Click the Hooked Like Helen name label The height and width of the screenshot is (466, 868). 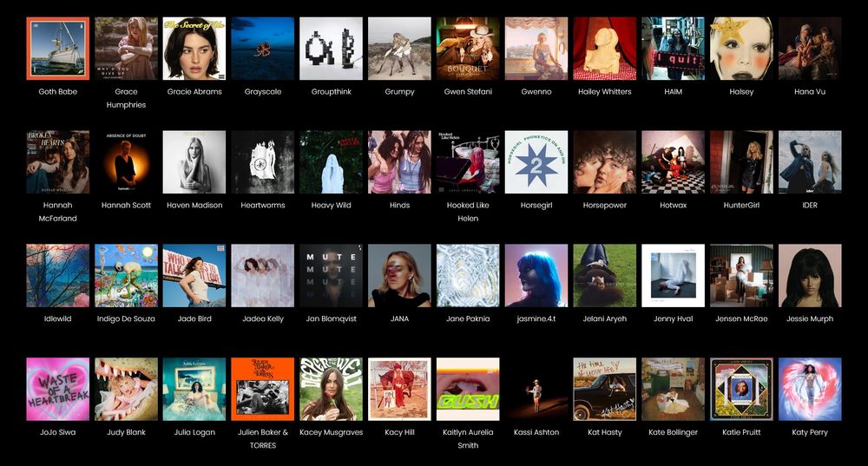468,212
